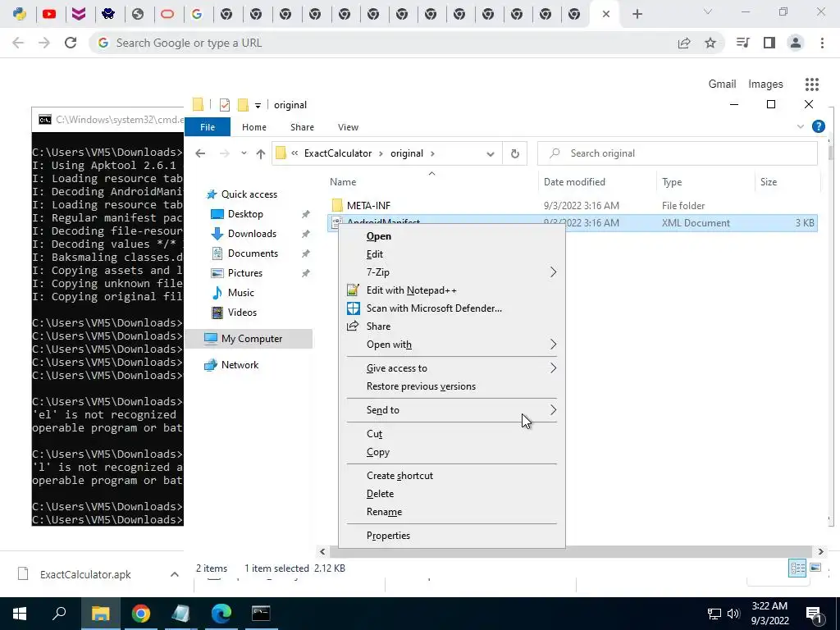Screen dimensions: 840x630
Task: Click Chrome reload page button
Action: 71,43
